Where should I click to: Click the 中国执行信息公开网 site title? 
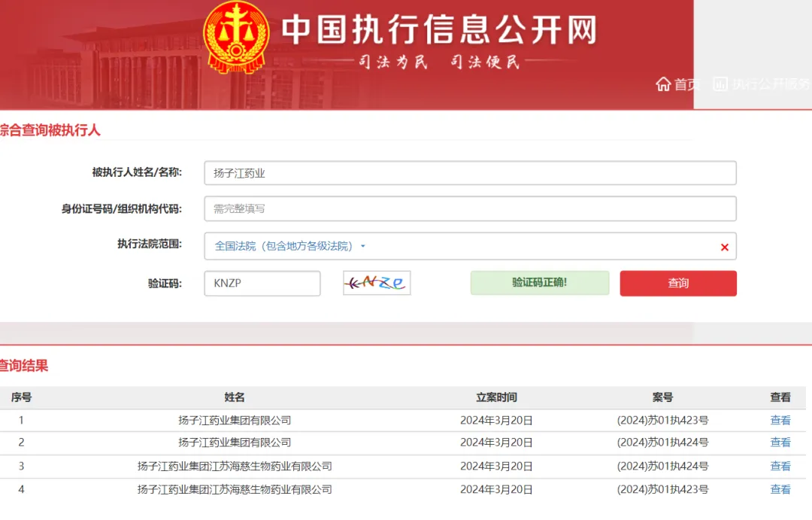click(440, 29)
